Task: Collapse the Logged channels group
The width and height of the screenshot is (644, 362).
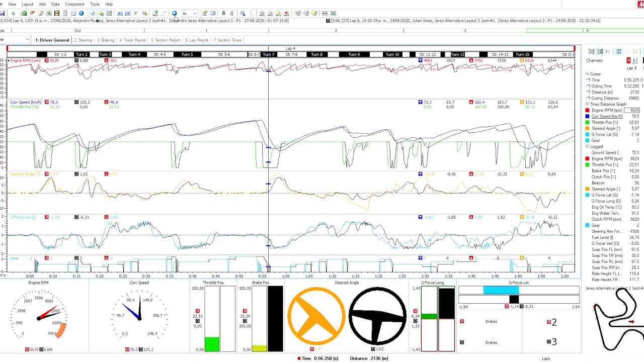Action: pyautogui.click(x=587, y=146)
